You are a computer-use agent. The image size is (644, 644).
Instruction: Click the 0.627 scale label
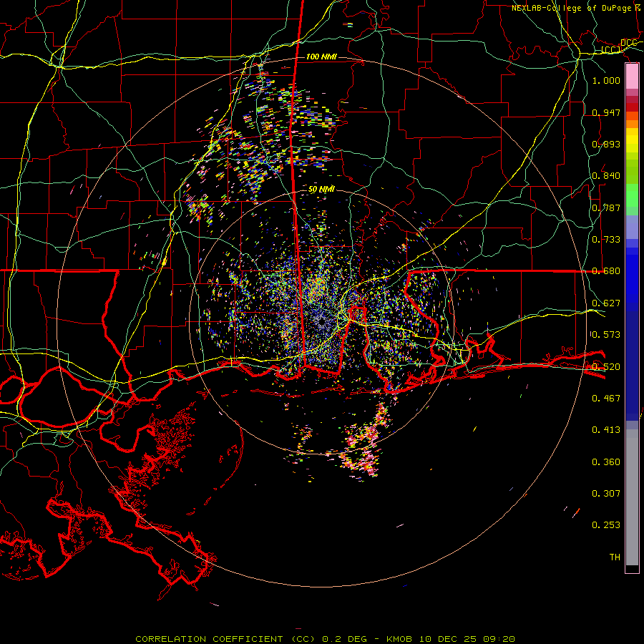coord(606,303)
